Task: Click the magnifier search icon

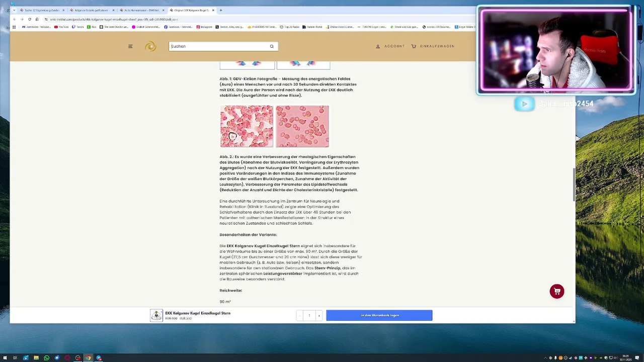Action: click(272, 46)
